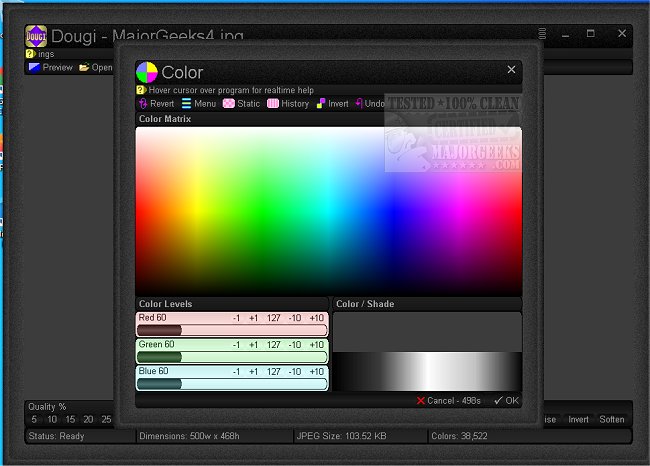Click the Preview icon in Dougi toolbar

34,67
